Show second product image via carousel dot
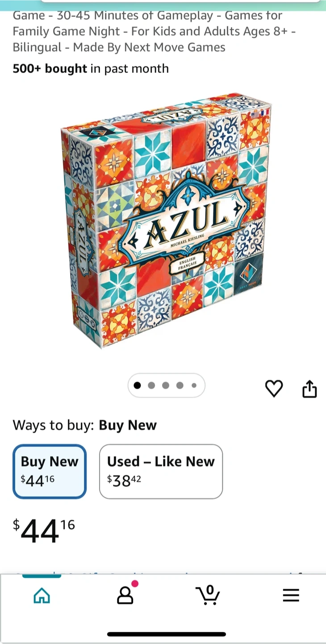Screen dimensions: 326x644 pyautogui.click(x=151, y=386)
